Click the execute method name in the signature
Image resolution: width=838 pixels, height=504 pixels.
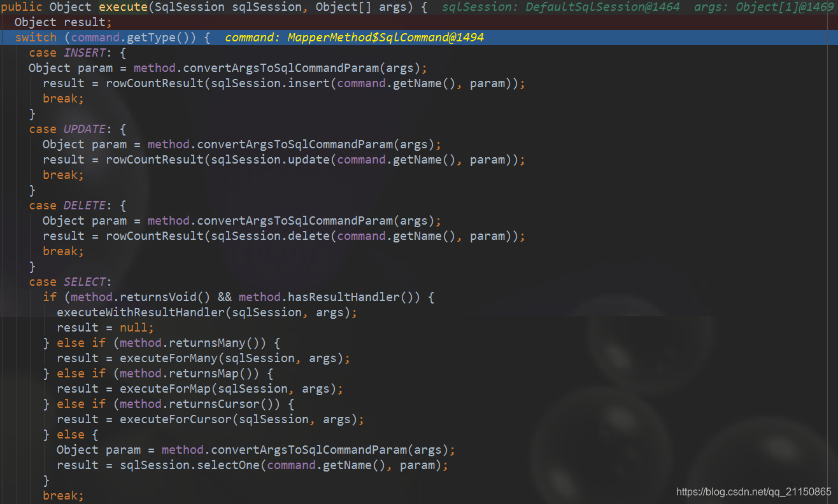(124, 7)
